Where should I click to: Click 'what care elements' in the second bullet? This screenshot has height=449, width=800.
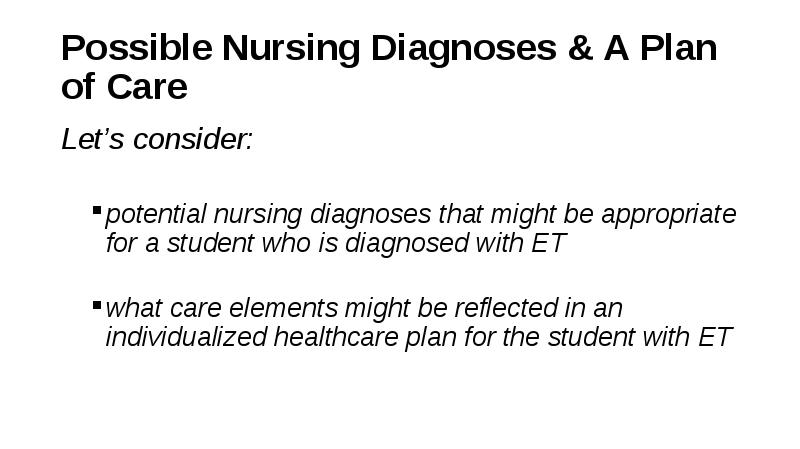(x=221, y=308)
